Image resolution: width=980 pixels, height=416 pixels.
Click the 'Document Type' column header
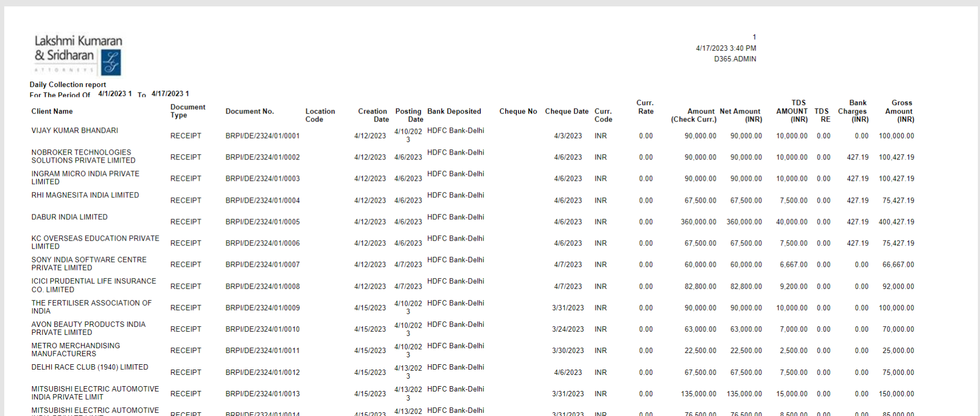click(188, 111)
